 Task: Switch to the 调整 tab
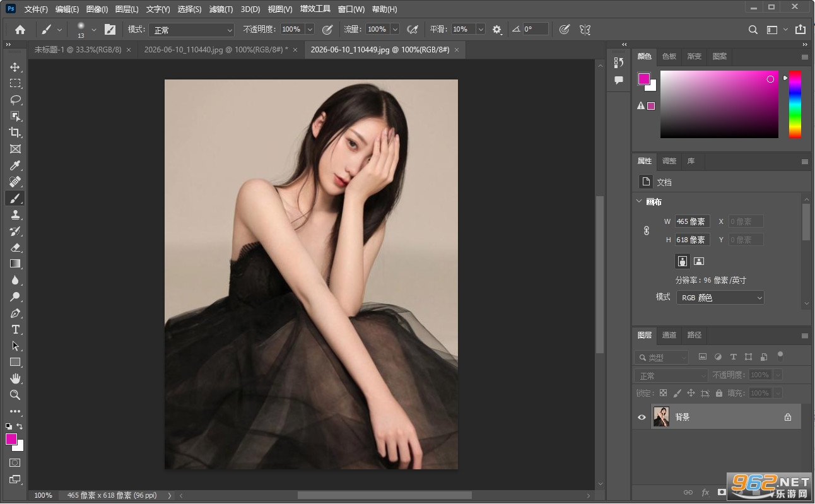click(x=669, y=161)
